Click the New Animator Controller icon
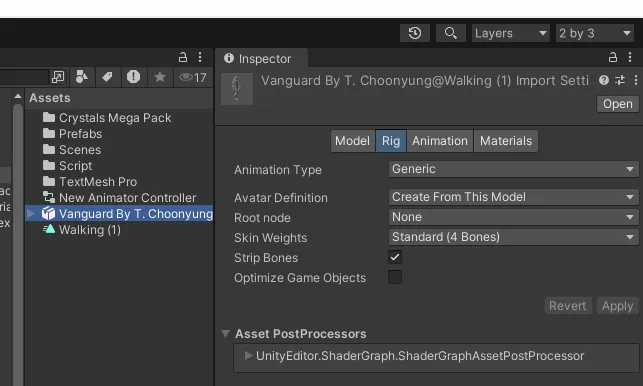Image resolution: width=643 pixels, height=386 pixels. [49, 197]
